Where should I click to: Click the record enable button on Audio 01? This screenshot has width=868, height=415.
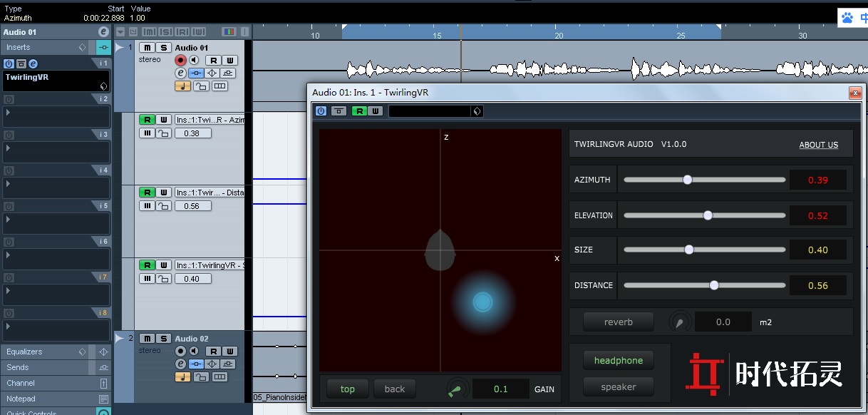click(180, 61)
